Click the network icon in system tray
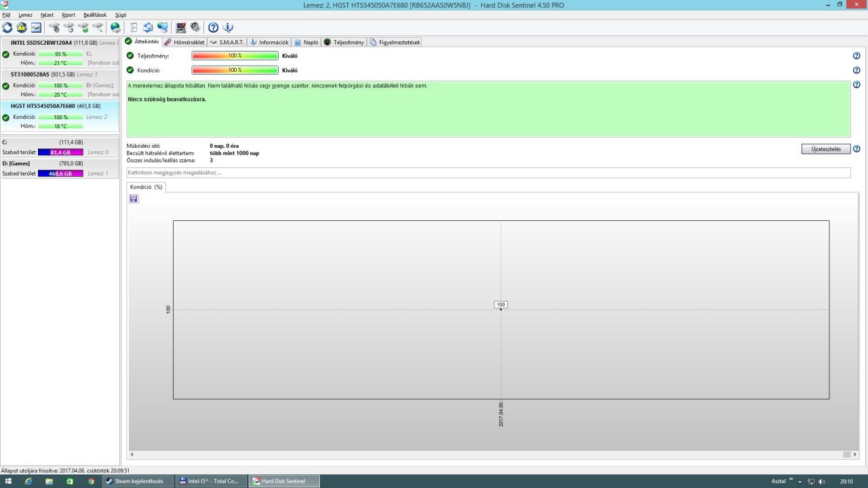Image resolution: width=868 pixels, height=488 pixels. [x=812, y=481]
